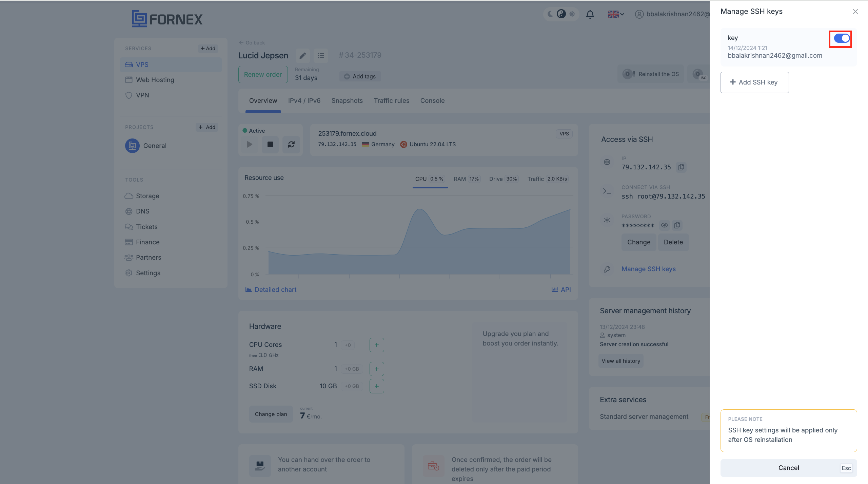Open the Detailed chart link

click(x=271, y=290)
